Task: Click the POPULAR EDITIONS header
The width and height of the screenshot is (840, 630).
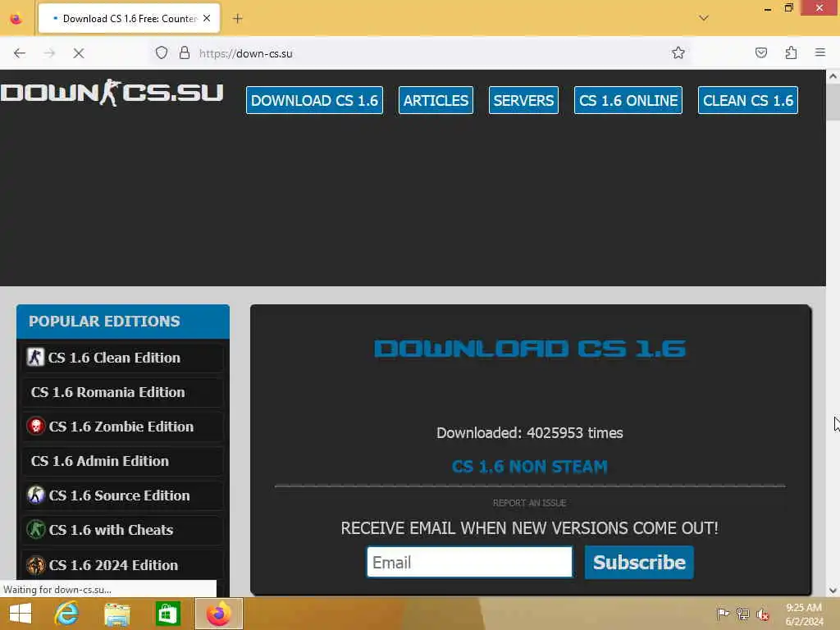Action: click(123, 322)
